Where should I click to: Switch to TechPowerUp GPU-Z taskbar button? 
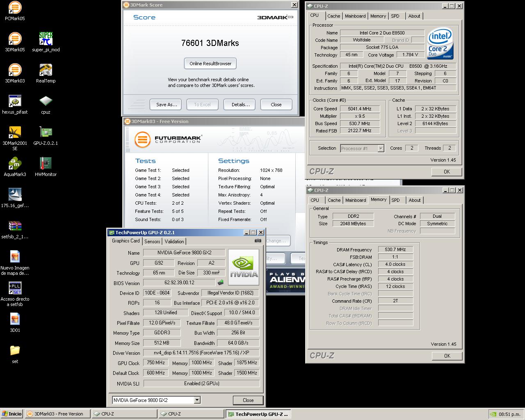(258, 414)
